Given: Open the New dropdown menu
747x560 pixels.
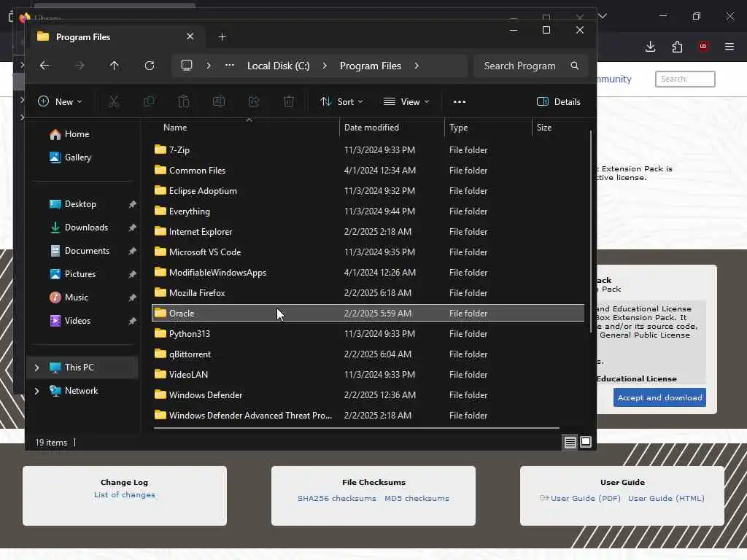Looking at the screenshot, I should point(60,101).
